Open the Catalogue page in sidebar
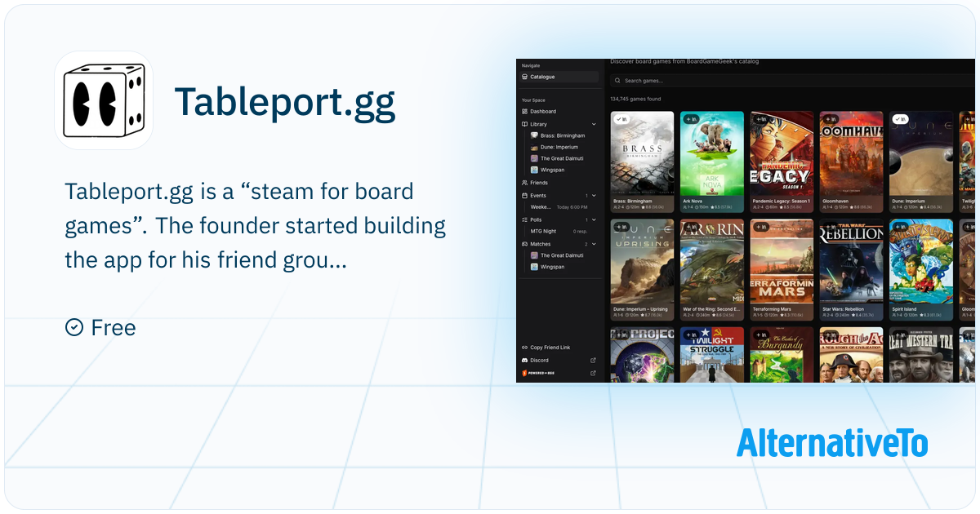Screen dimensions: 980x514 coord(559,77)
